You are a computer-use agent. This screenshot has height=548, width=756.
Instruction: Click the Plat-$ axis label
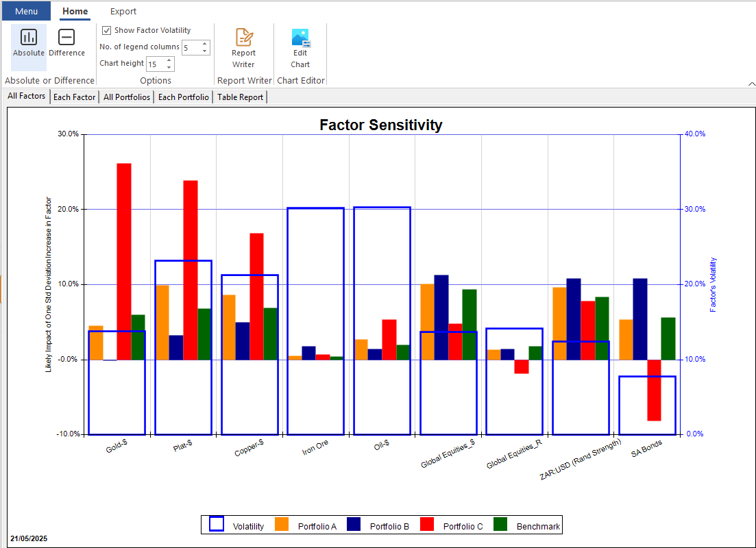pos(183,445)
